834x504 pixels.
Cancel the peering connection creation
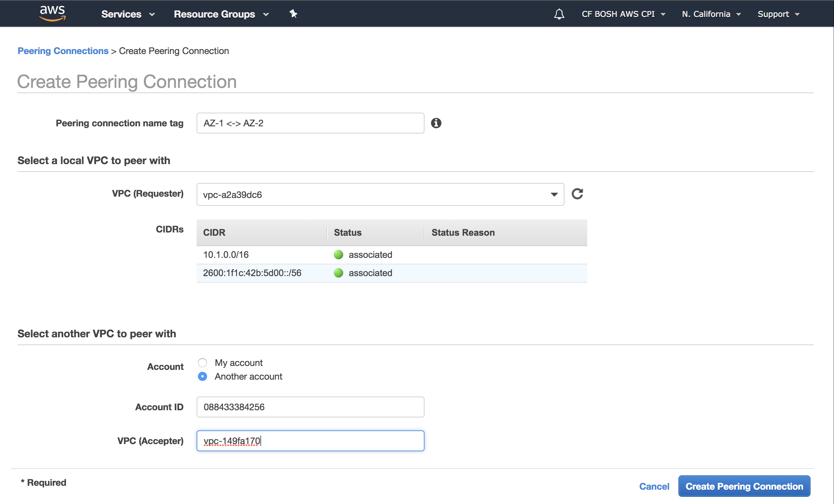point(654,486)
